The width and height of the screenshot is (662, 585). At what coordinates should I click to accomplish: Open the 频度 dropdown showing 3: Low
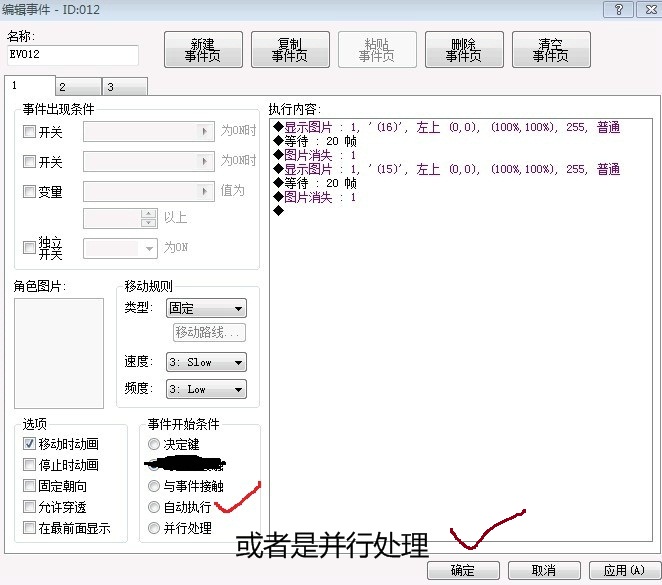[206, 389]
